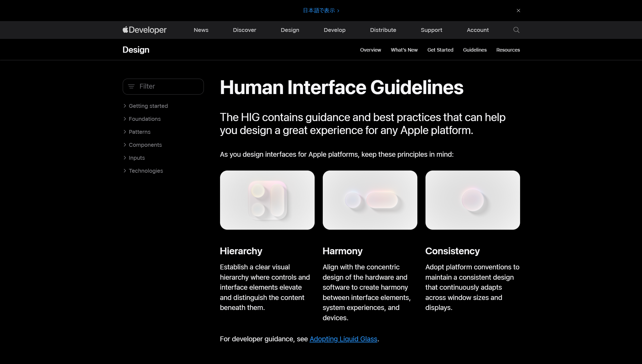Open the search magnifier icon

(516, 30)
